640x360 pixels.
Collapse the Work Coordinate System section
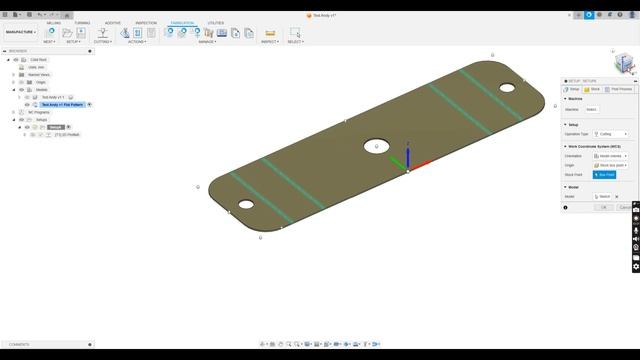(565, 146)
